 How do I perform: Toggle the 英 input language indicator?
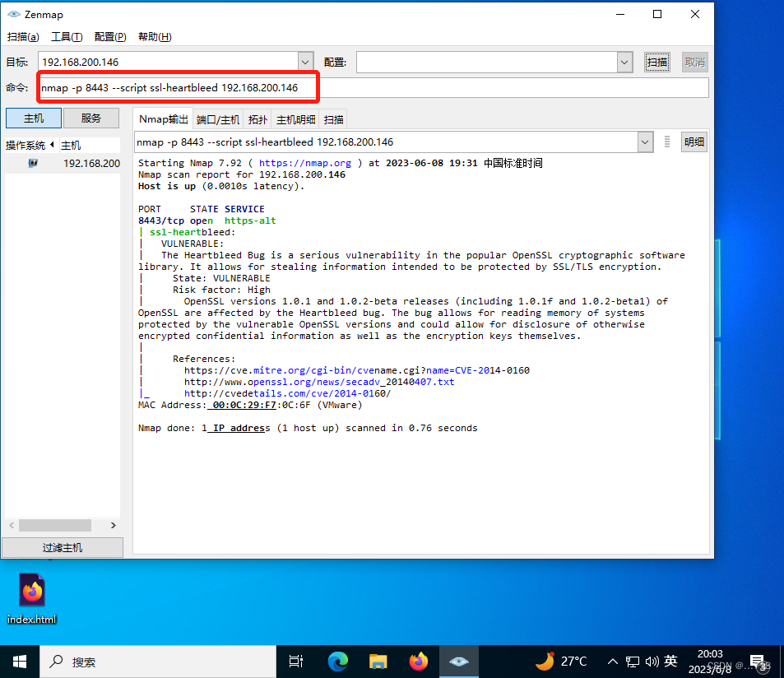670,661
